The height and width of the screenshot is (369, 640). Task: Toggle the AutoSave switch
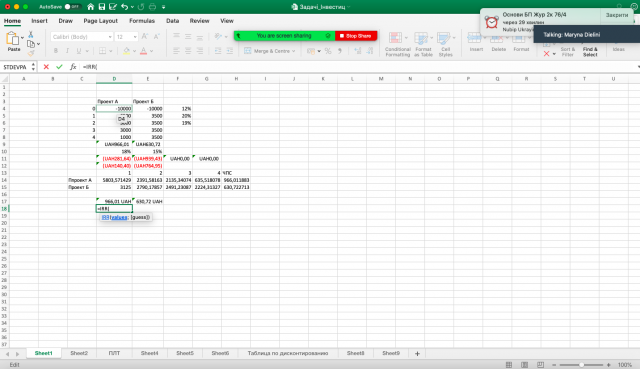click(x=73, y=7)
